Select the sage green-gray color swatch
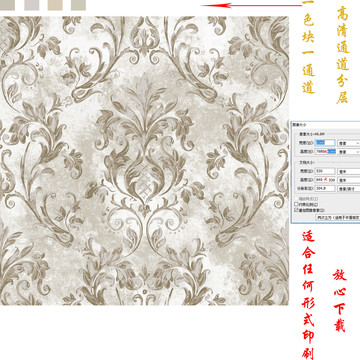 pos(78,5)
